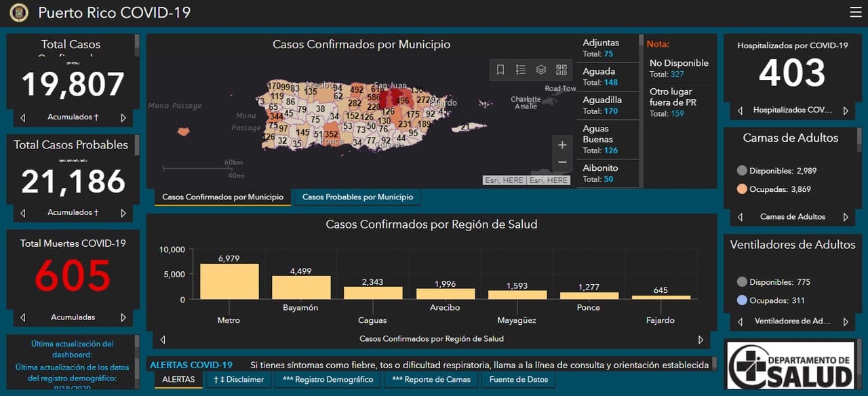Screen dimensions: 868x396
Task: Previous arrow under Total Muertes Acumuladas
Action: (x=23, y=317)
